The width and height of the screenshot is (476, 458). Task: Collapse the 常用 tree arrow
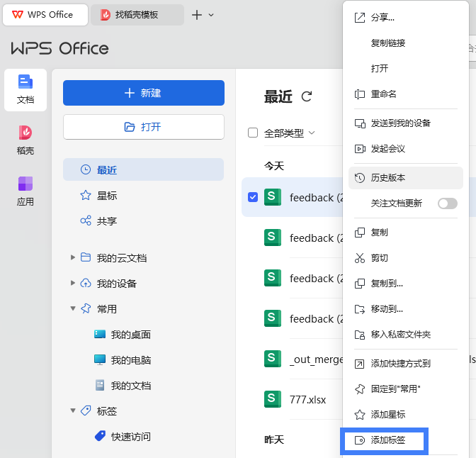72,308
